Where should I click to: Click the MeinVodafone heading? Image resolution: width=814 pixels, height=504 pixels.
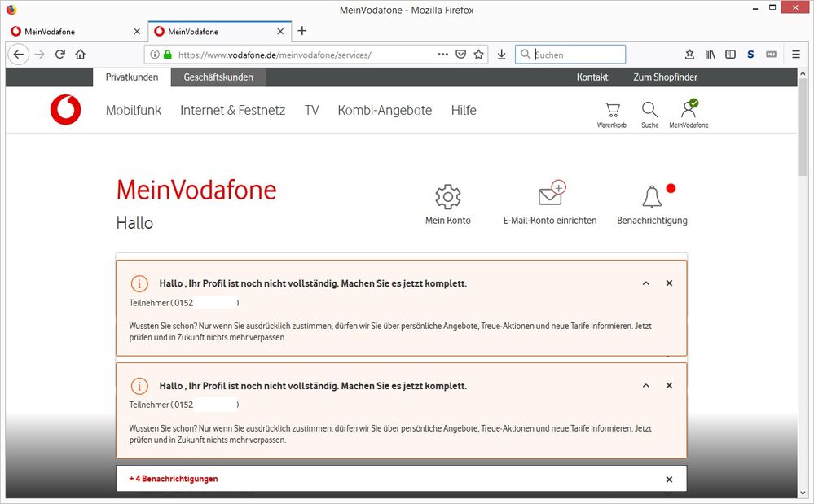click(196, 190)
